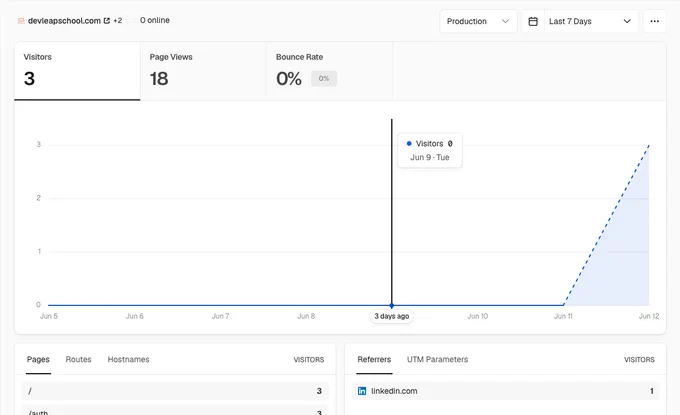This screenshot has width=680, height=415.
Task: Click the Jun 11 x-axis label
Action: click(563, 316)
